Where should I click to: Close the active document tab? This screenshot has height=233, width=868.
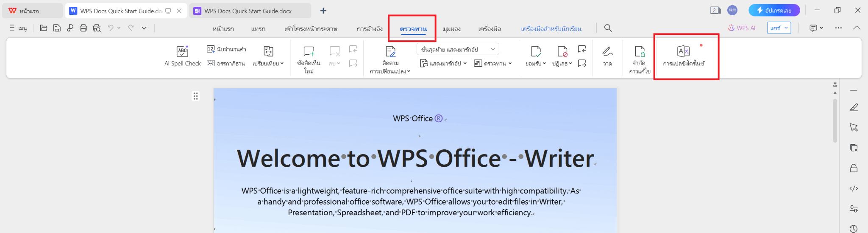(179, 11)
